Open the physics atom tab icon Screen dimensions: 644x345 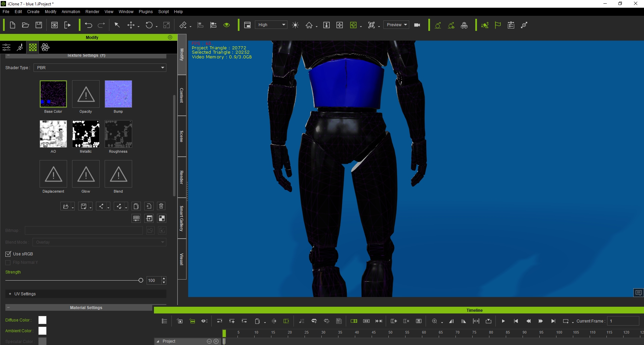[x=45, y=47]
